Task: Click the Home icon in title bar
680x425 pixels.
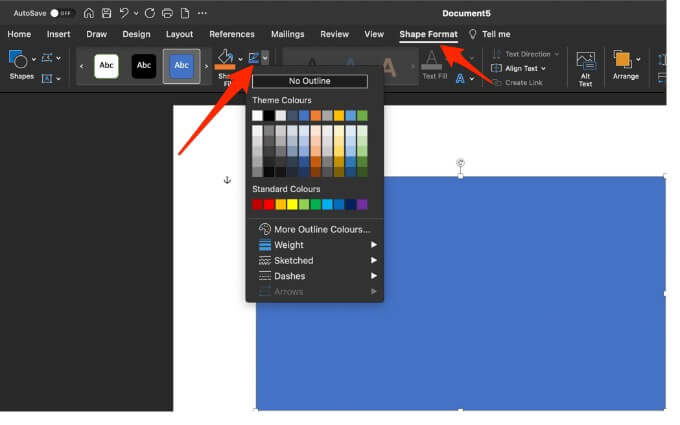Action: pos(88,13)
